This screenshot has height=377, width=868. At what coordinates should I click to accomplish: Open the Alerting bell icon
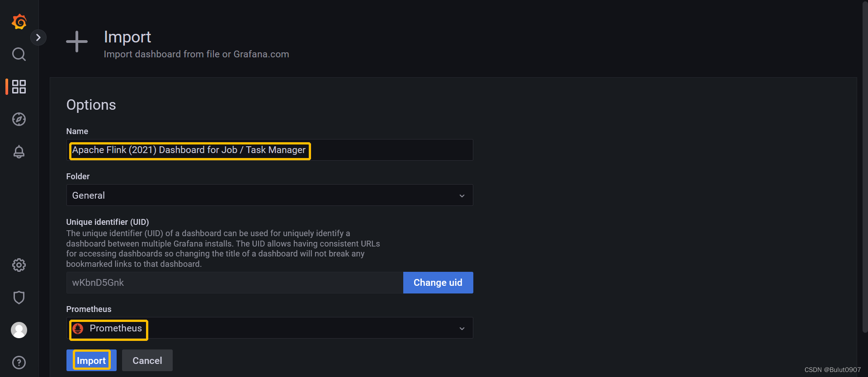pos(19,152)
